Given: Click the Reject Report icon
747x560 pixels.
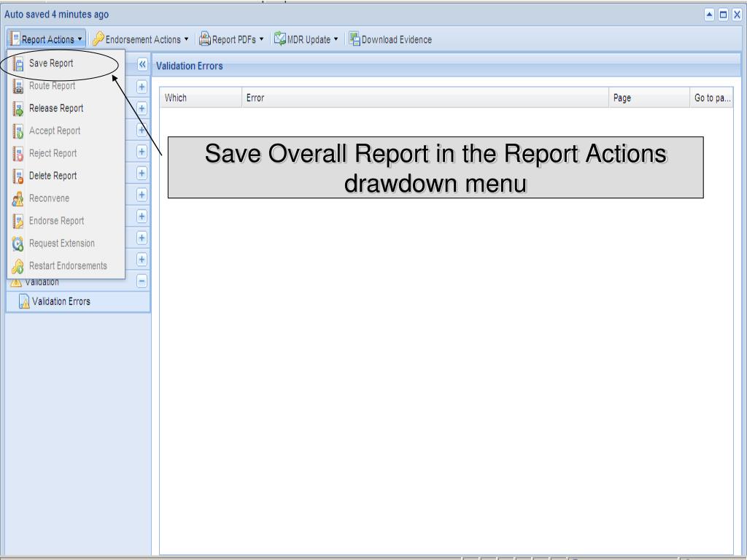Looking at the screenshot, I should [x=18, y=153].
